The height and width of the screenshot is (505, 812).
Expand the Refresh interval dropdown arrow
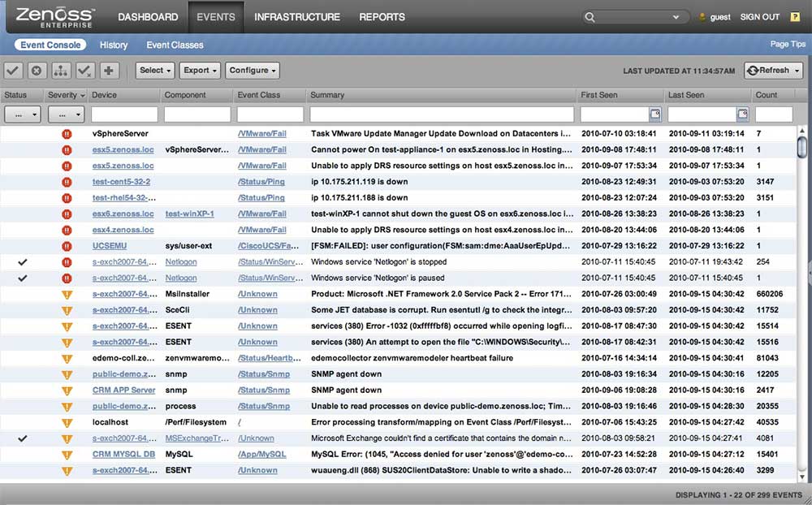coord(797,71)
